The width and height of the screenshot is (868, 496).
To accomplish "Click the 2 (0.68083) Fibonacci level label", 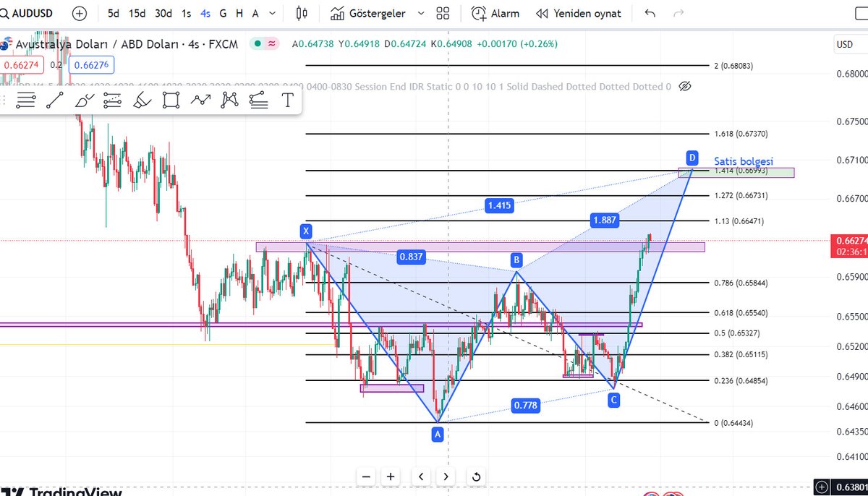I will pyautogui.click(x=734, y=66).
